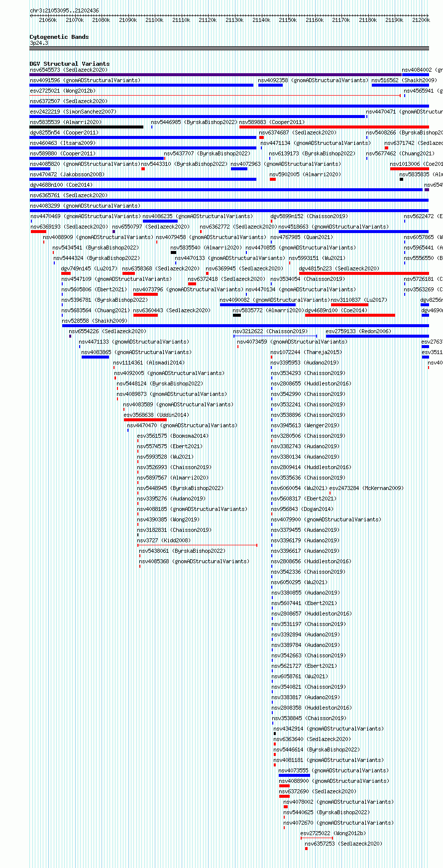The width and height of the screenshot is (443, 868).
Task: Open nsv1114361 (Alsmadi2014) variant
Action: coord(149,363)
